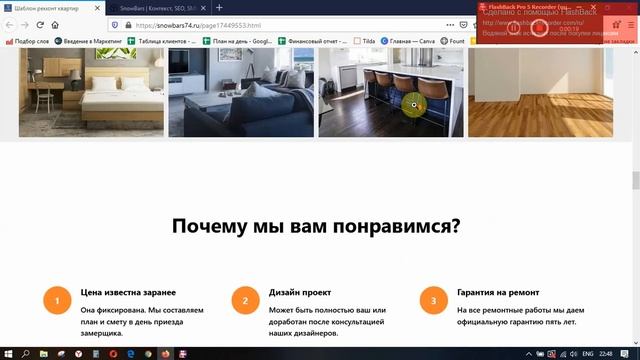Screen dimensions: 640x360
Task: Open Chrome from the taskbar
Action: click(148, 354)
